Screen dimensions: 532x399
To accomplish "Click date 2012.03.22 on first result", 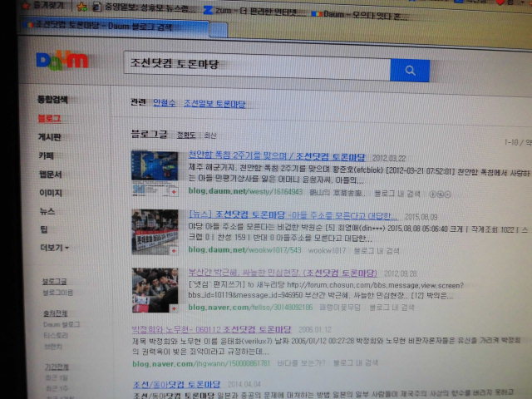I will pos(389,158).
